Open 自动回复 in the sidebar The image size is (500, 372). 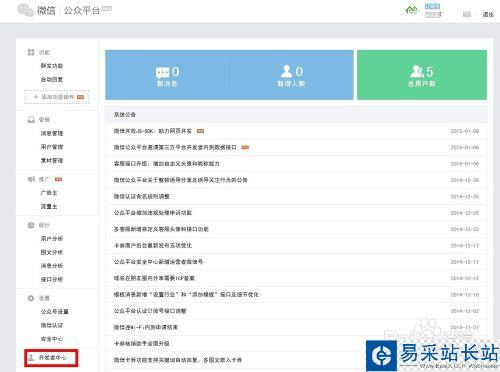[x=52, y=80]
